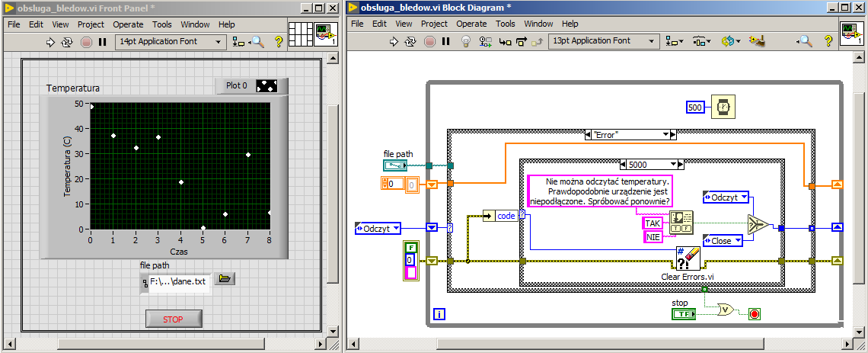Toggle Pause in Front Panel toolbar
The height and width of the screenshot is (353, 868).
pyautogui.click(x=103, y=42)
